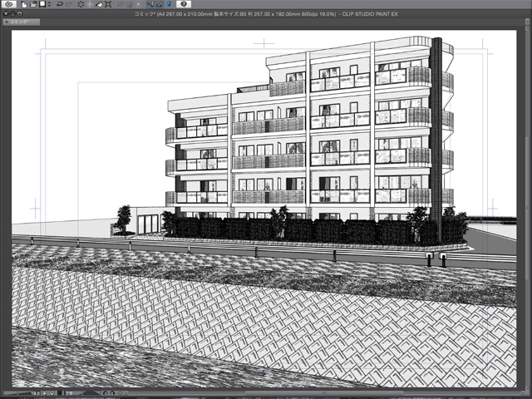Undo the last action

[60, 4]
